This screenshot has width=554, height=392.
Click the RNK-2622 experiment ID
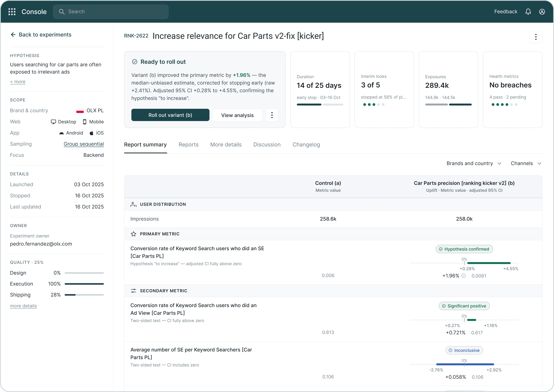click(x=136, y=36)
